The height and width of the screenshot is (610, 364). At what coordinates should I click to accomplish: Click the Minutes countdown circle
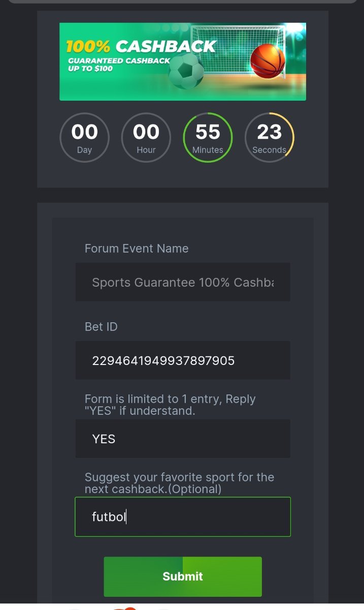208,138
